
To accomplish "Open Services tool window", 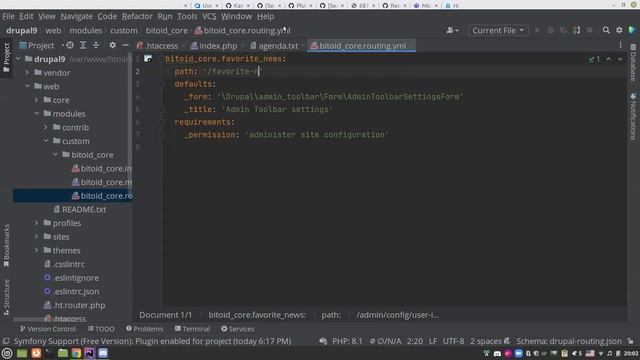I will click(238, 329).
